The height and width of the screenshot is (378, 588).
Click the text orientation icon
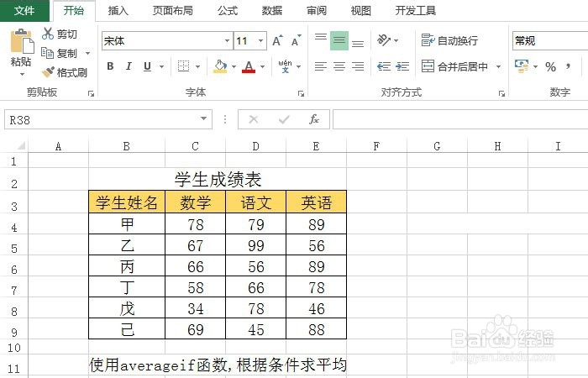coord(384,39)
